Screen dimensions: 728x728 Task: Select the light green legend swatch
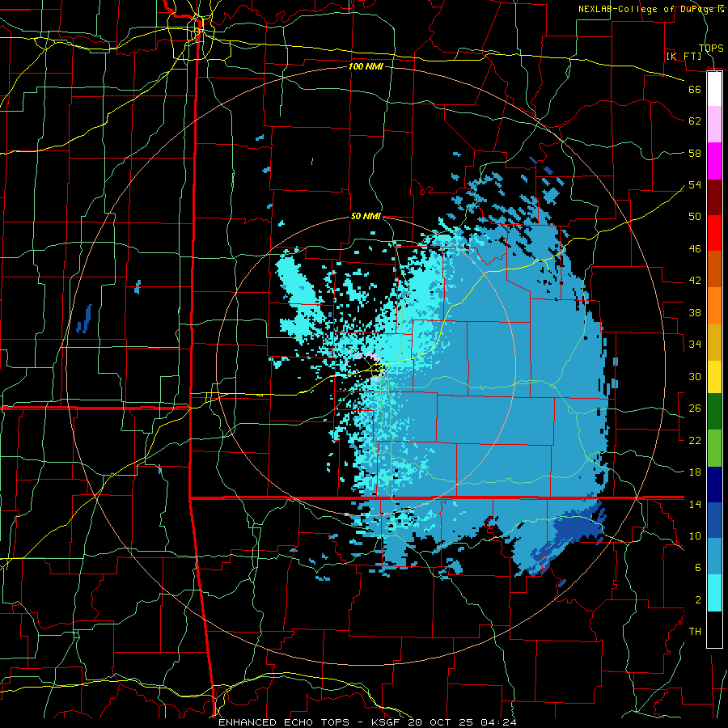(x=714, y=448)
